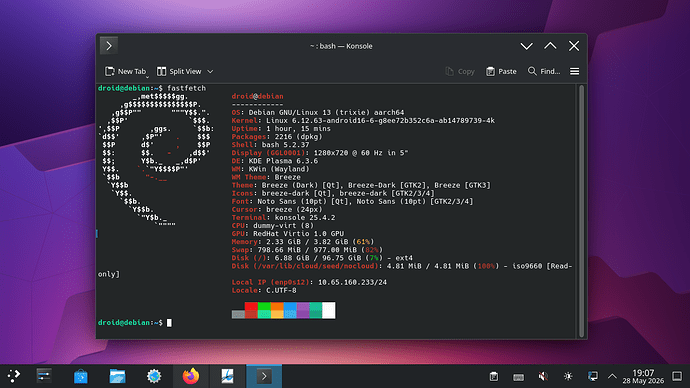Image resolution: width=690 pixels, height=388 pixels.
Task: Open the document editor icon in taskbar
Action: tap(227, 376)
